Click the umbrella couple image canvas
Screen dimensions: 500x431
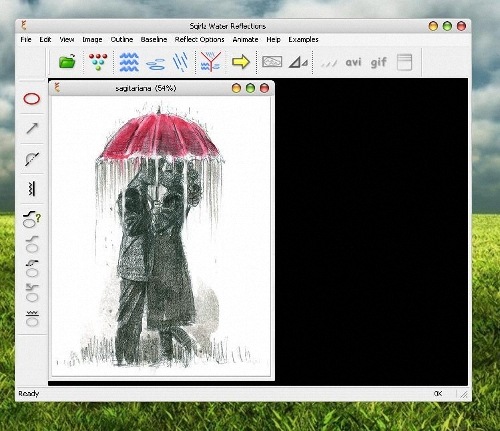[x=161, y=237]
